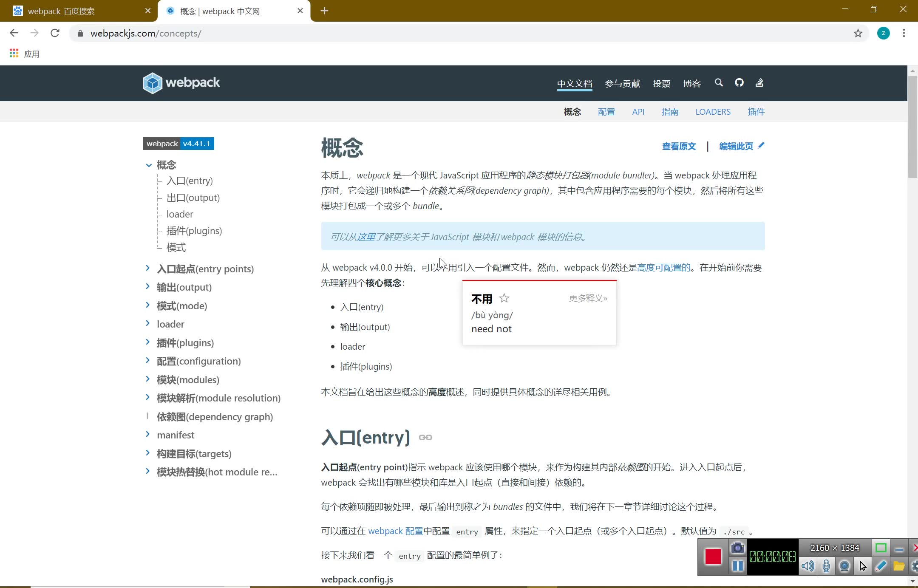Close the 概念 | webpack 中文网 tab
The height and width of the screenshot is (588, 918).
coord(300,11)
